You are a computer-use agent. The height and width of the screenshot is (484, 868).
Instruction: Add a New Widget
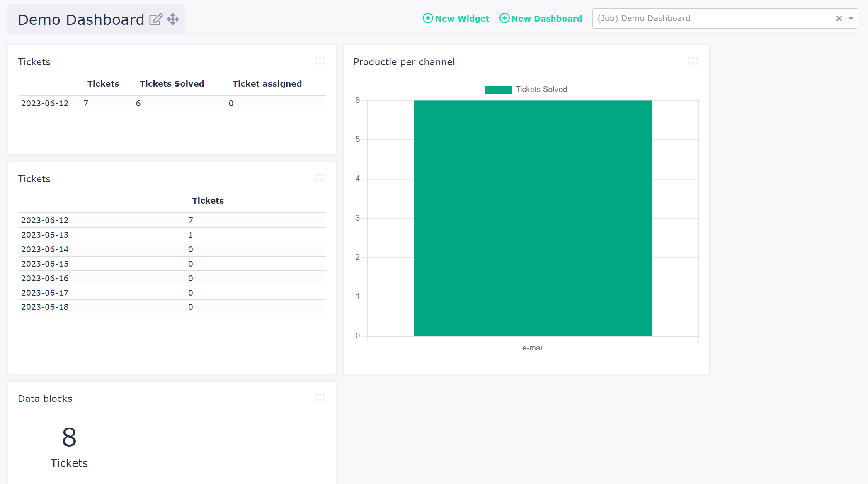(456, 19)
